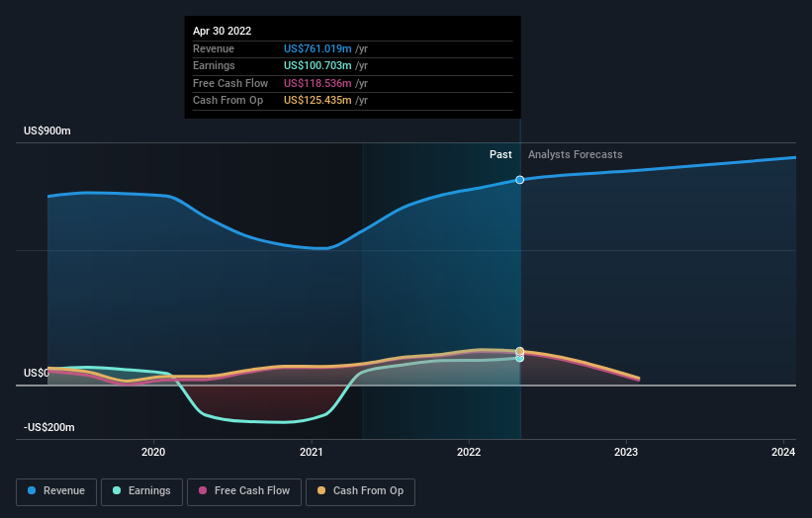Toggle the Revenue legend series

56,491
